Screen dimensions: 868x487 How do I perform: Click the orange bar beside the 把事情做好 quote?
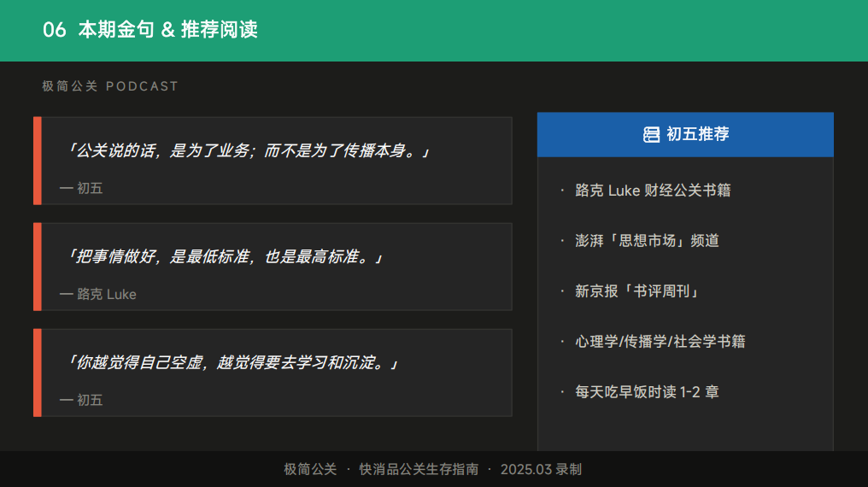[38, 267]
